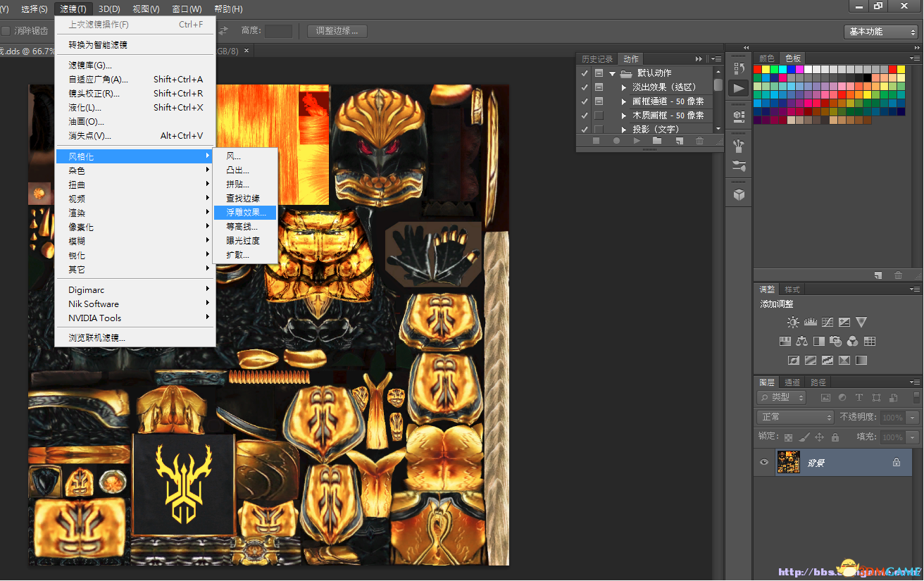
Task: Stop playing or recording action
Action: 596,141
